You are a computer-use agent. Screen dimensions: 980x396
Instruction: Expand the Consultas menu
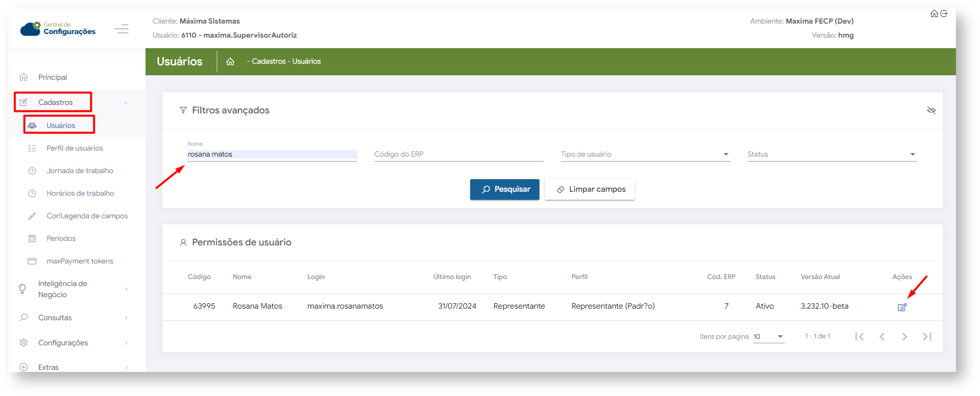55,318
